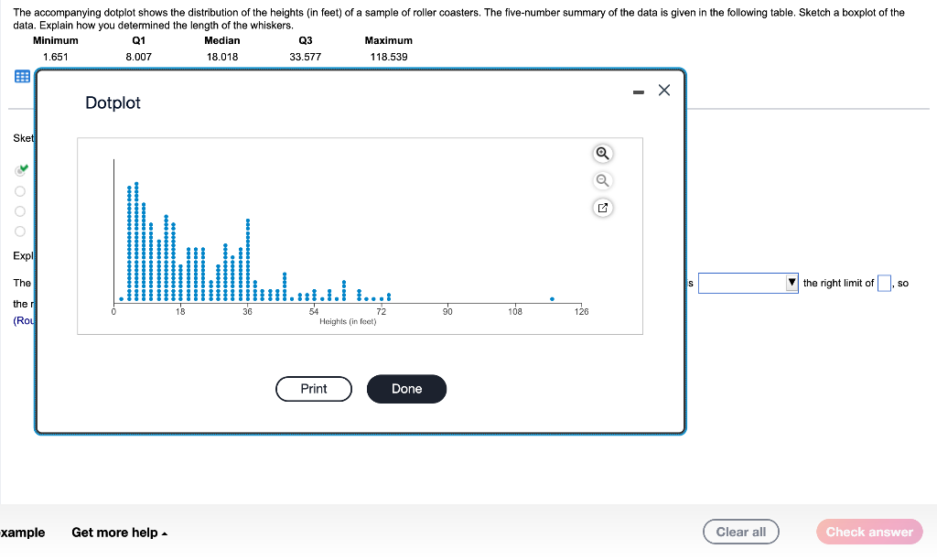This screenshot has height=560, width=937.
Task: Select the second boxplot answer choice
Action: point(19,190)
